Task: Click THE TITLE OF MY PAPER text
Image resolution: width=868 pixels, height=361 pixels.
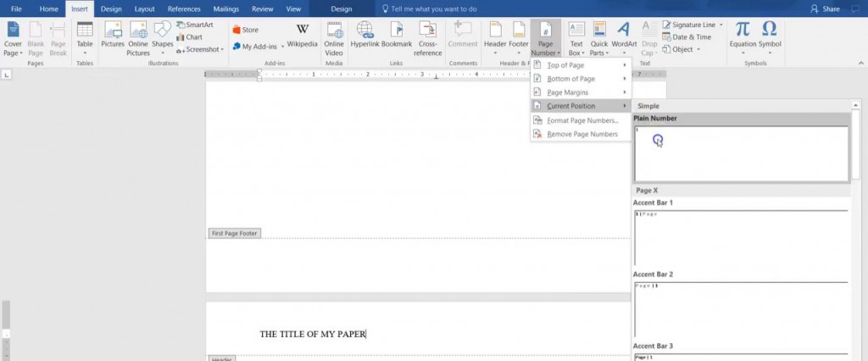Action: 313,334
